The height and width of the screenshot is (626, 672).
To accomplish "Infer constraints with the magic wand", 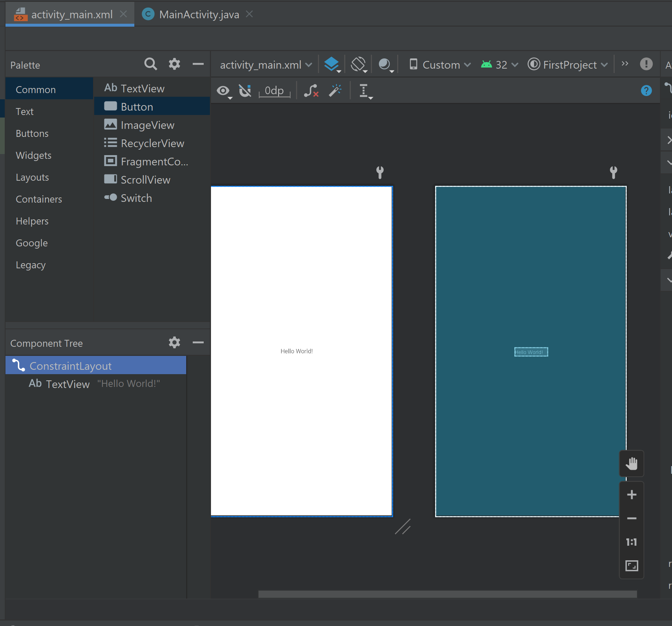I will coord(335,91).
